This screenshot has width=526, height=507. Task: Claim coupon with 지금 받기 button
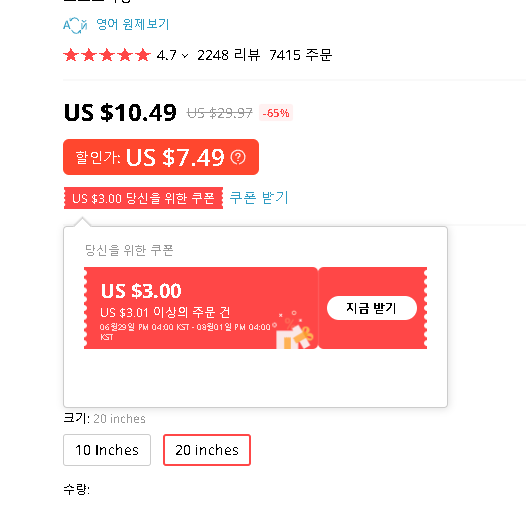(372, 308)
